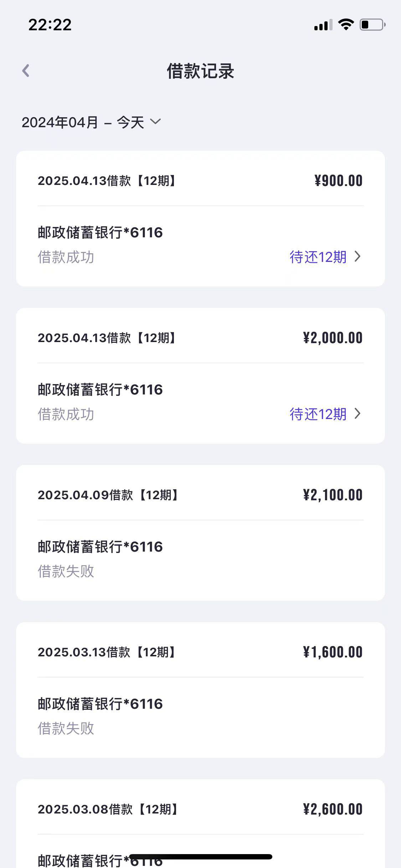Screen dimensions: 401x868
Task: Tap the 22:22 clock in status bar
Action: (50, 25)
